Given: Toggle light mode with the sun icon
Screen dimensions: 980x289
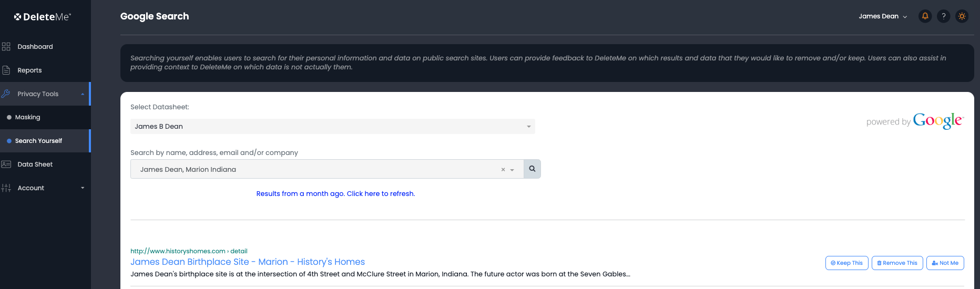Looking at the screenshot, I should point(962,16).
